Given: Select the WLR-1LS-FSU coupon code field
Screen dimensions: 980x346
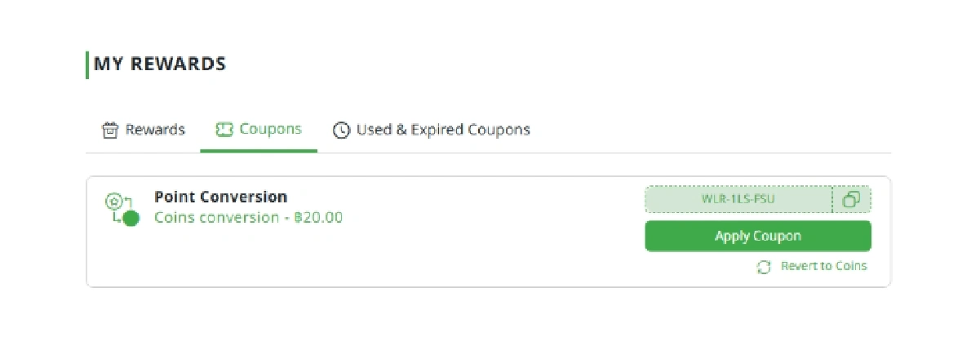Looking at the screenshot, I should point(738,199).
